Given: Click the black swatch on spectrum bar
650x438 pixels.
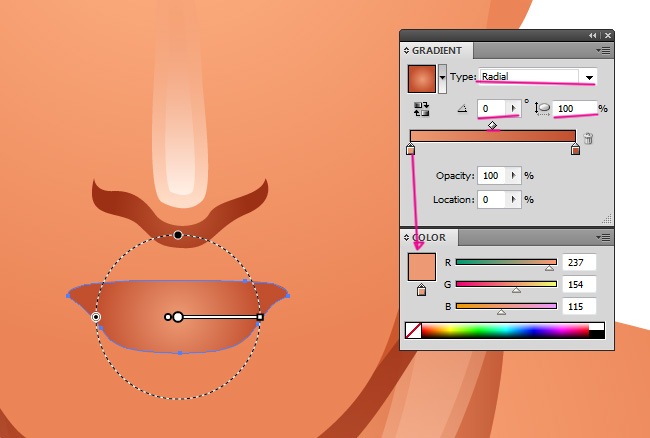Looking at the screenshot, I should coord(597,334).
